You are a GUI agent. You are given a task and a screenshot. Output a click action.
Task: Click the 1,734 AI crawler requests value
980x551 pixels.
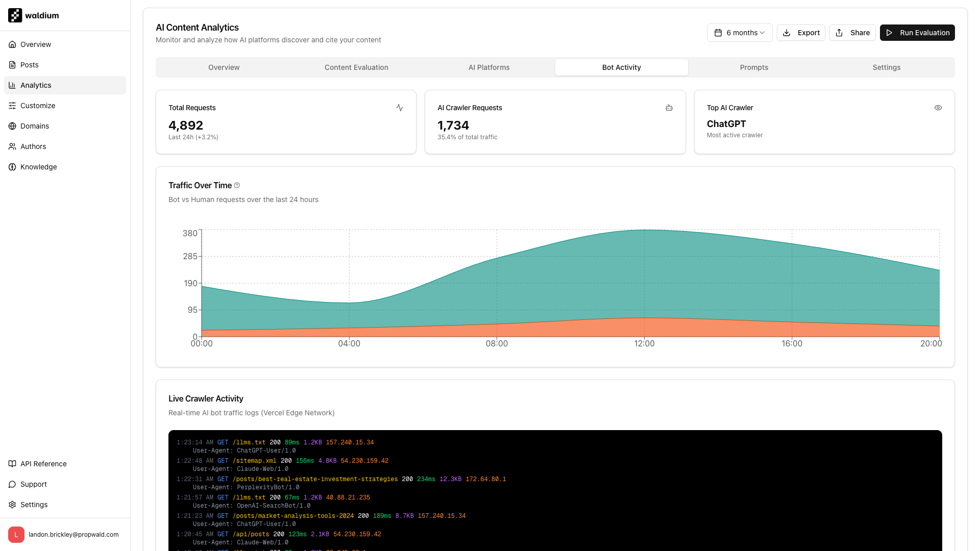coord(453,125)
